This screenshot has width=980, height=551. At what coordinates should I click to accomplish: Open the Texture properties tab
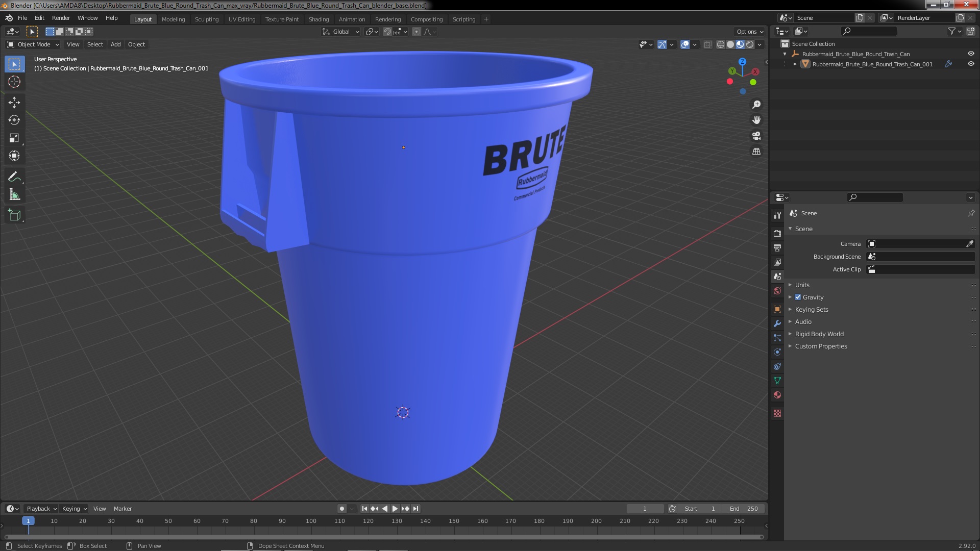pyautogui.click(x=777, y=413)
